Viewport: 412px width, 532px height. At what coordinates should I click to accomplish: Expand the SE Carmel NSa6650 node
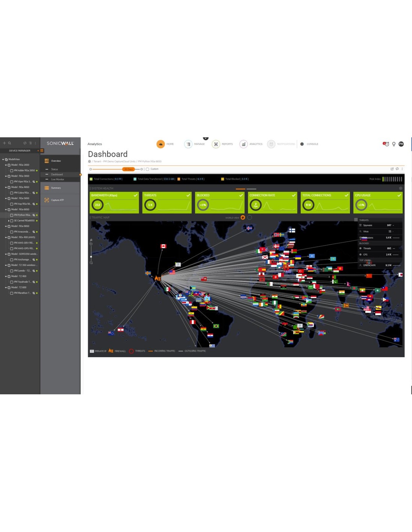coord(9,221)
